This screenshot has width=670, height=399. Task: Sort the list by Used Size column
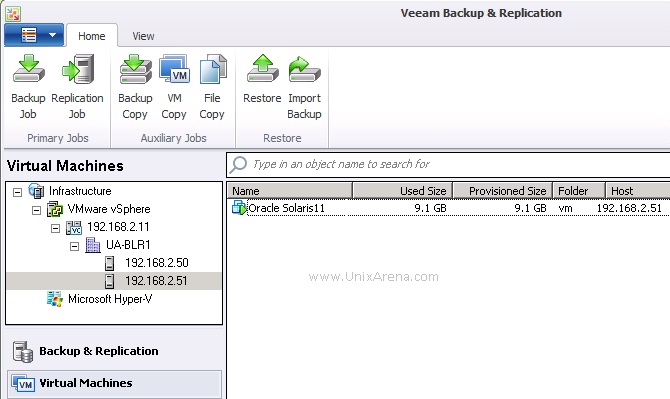coord(403,191)
